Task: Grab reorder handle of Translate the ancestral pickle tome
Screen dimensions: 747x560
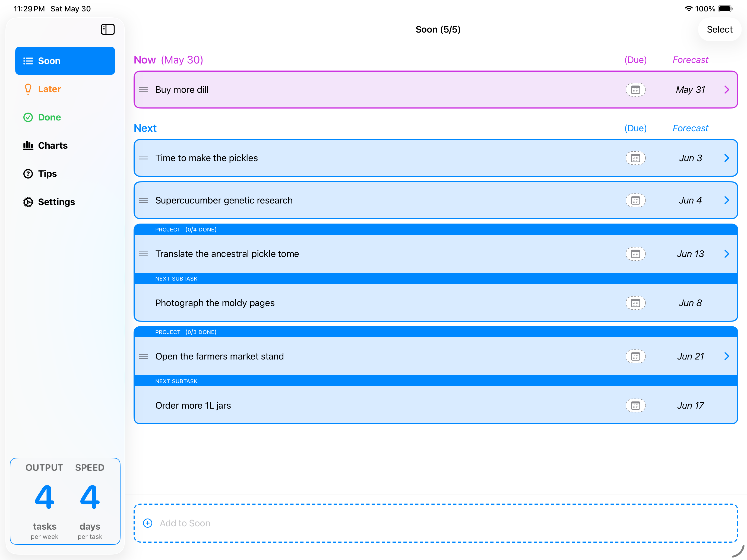Action: click(x=143, y=254)
